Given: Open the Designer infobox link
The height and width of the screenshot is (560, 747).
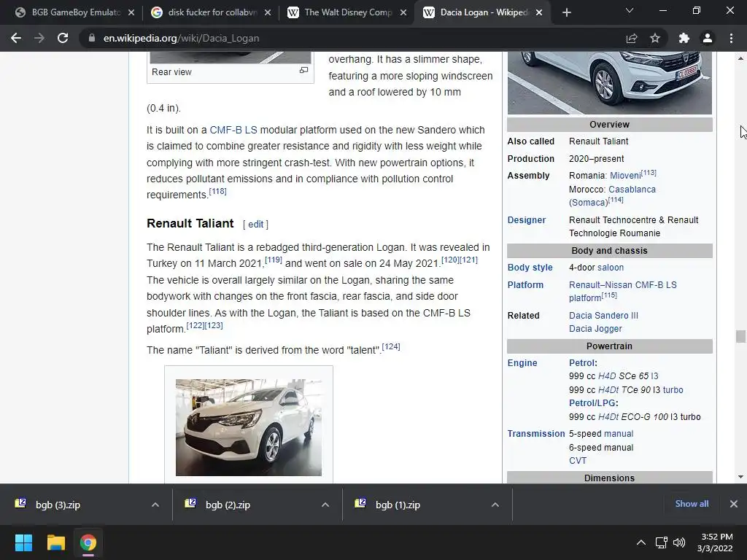Looking at the screenshot, I should [x=527, y=220].
